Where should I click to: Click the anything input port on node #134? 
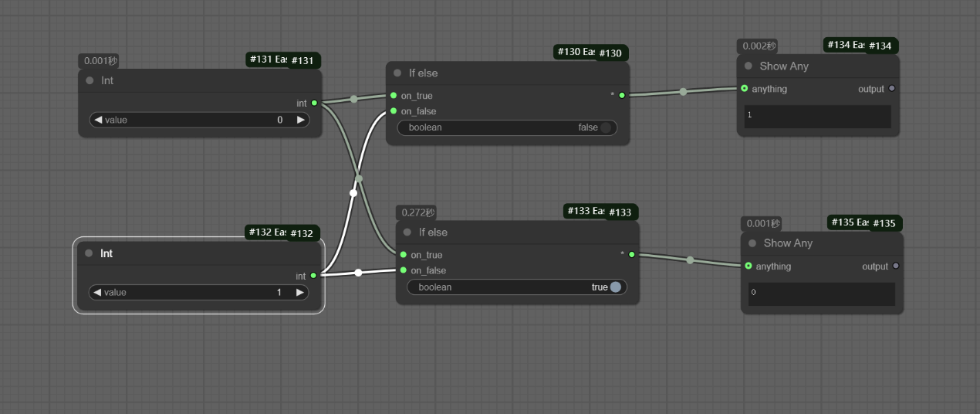pyautogui.click(x=744, y=89)
